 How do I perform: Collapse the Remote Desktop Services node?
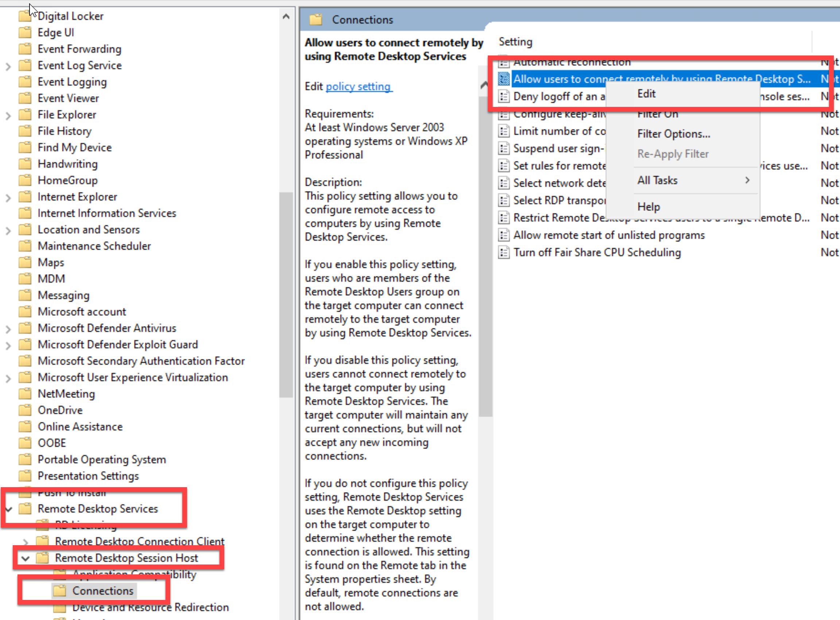(x=9, y=509)
